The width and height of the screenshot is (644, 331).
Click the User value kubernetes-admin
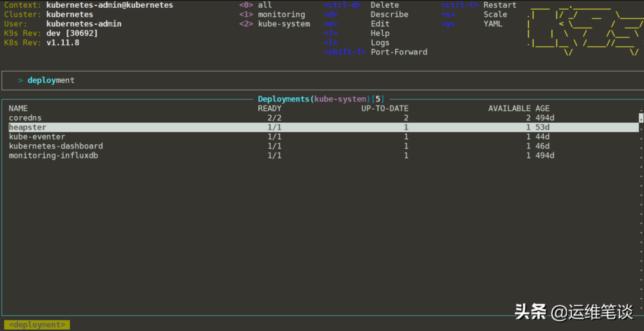(x=84, y=24)
